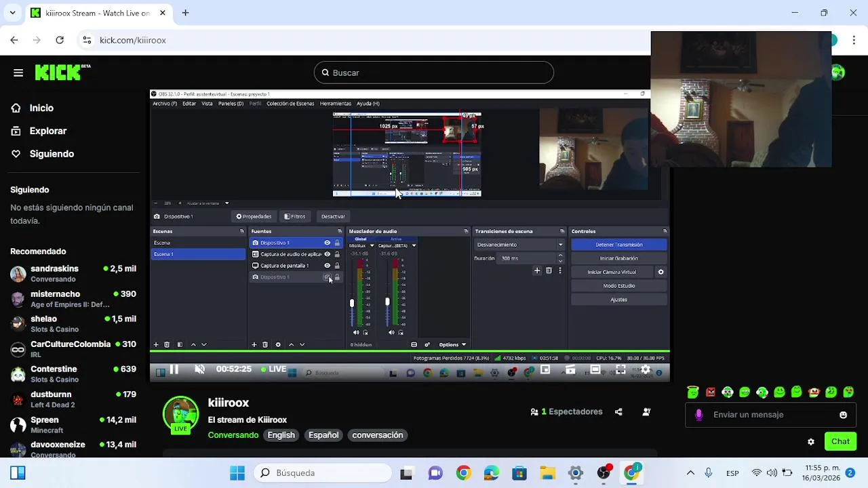The width and height of the screenshot is (868, 488).
Task: Click the follow user icon beside share
Action: [x=646, y=411]
